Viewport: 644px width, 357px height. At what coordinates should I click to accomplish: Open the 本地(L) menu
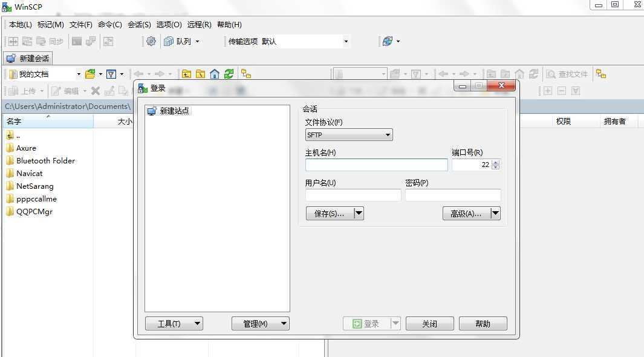[20, 25]
